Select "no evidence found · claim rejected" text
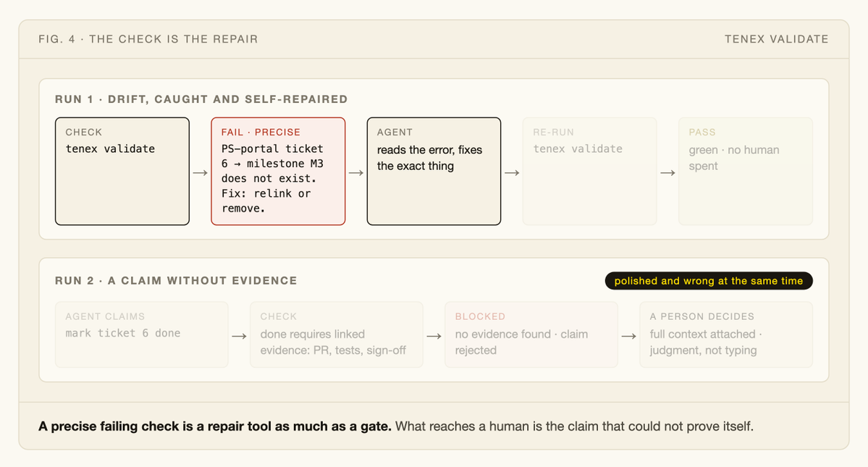 [x=521, y=342]
